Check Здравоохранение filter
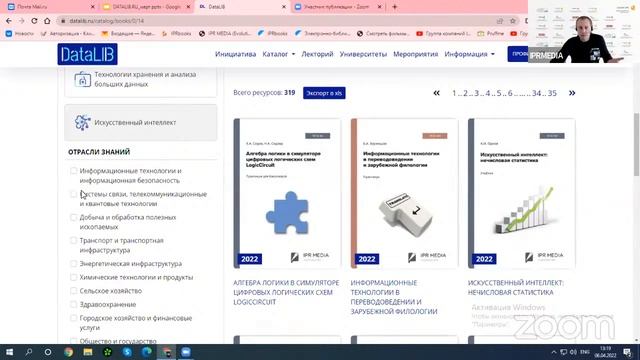Viewport: 640px width, 360px height. click(x=73, y=304)
